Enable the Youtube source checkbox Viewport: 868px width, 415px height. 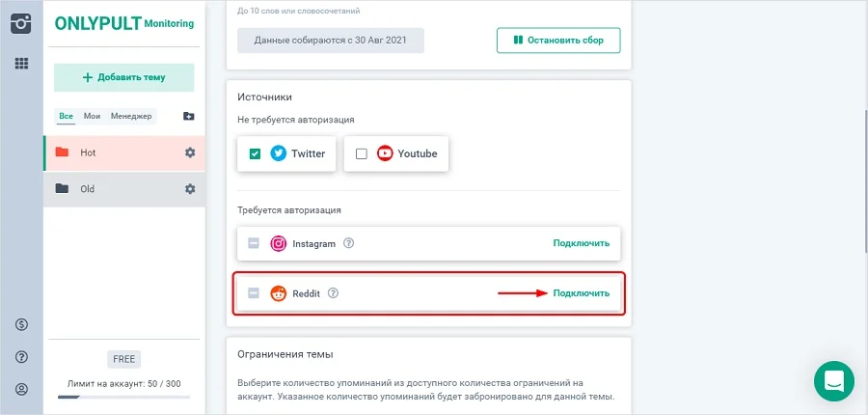click(361, 153)
